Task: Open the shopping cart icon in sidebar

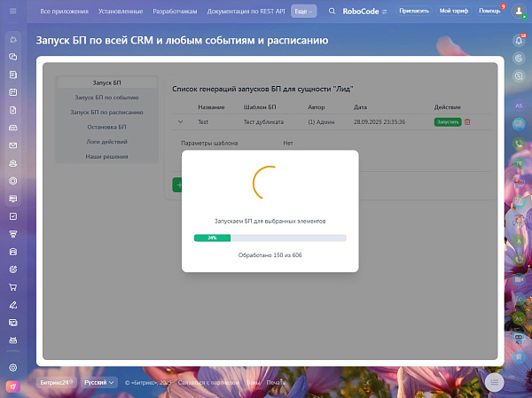Action: click(x=13, y=287)
